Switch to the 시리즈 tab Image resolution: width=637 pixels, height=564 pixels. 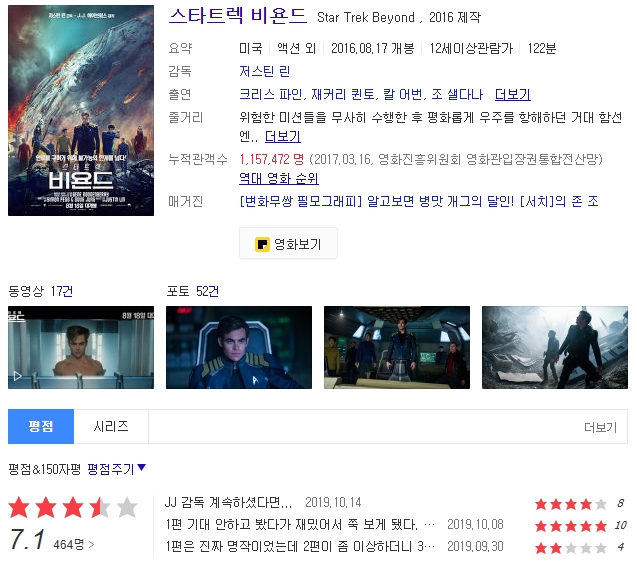(x=111, y=426)
